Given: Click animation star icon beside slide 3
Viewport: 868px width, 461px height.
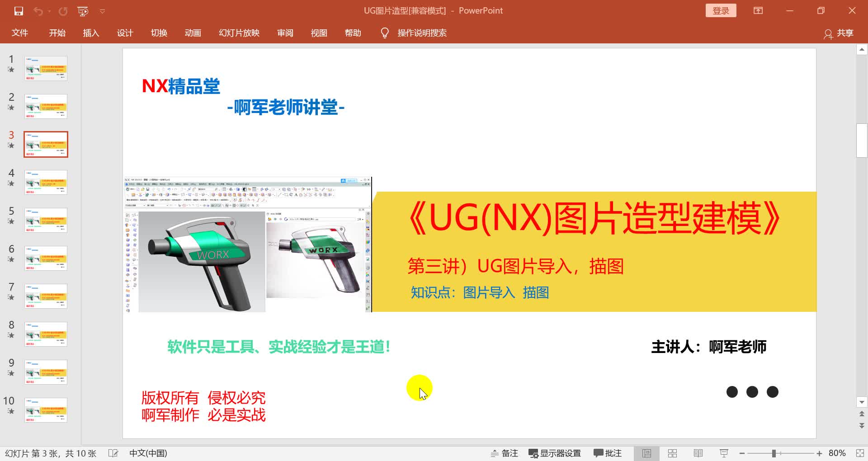Looking at the screenshot, I should coord(11,146).
